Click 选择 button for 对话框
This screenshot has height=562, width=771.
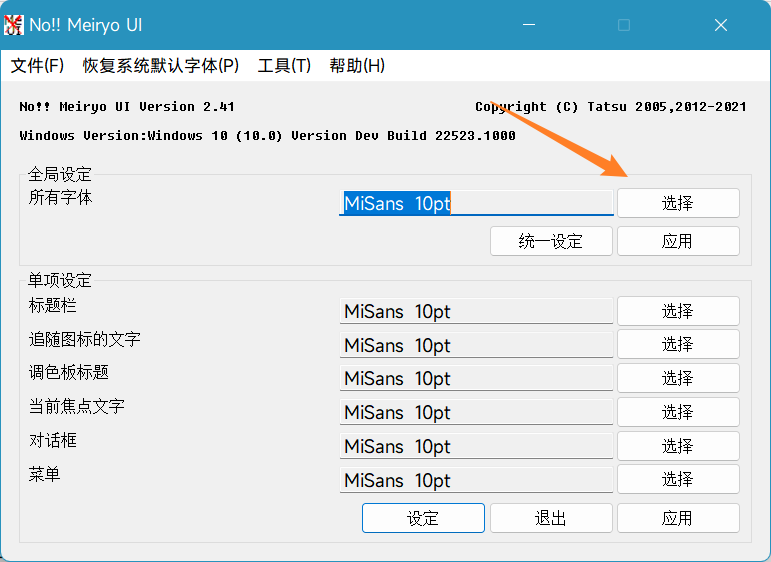click(678, 446)
